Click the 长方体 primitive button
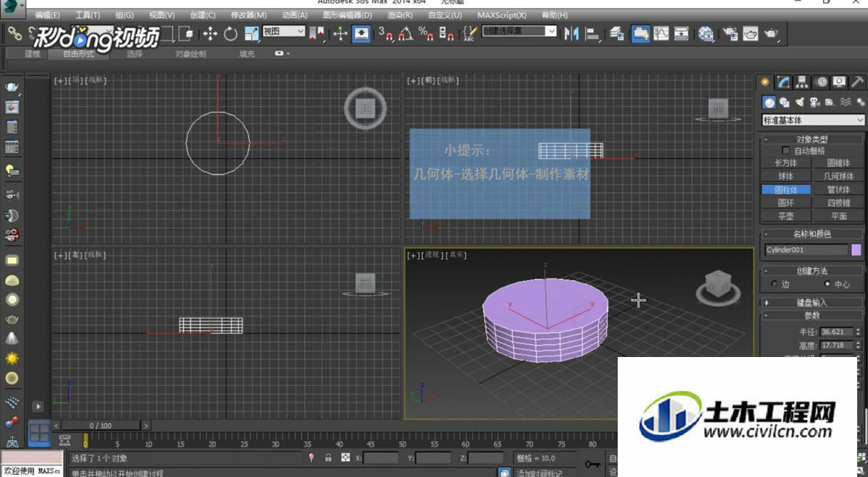This screenshot has width=868, height=477. [x=786, y=163]
